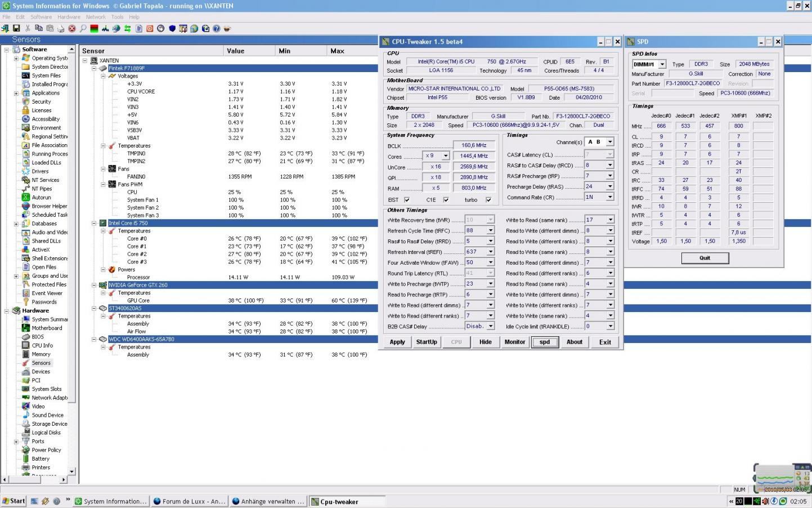Viewport: 812px width, 508px height.
Task: Click the blue question mark help icon
Action: tap(217, 28)
